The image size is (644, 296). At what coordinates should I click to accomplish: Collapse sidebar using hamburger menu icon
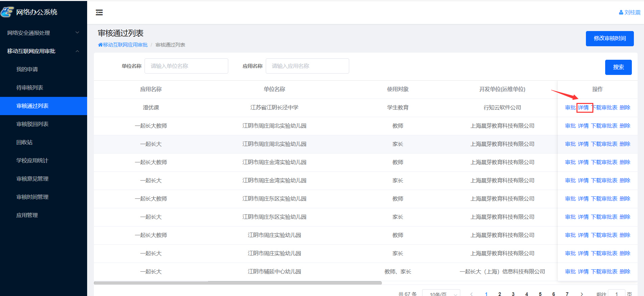tap(99, 12)
